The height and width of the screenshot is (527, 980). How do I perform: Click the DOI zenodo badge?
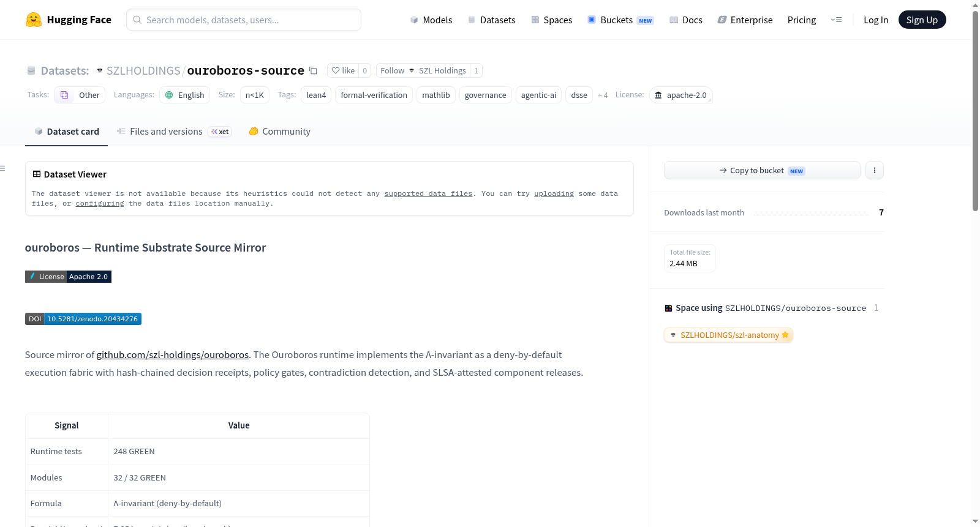(x=83, y=319)
